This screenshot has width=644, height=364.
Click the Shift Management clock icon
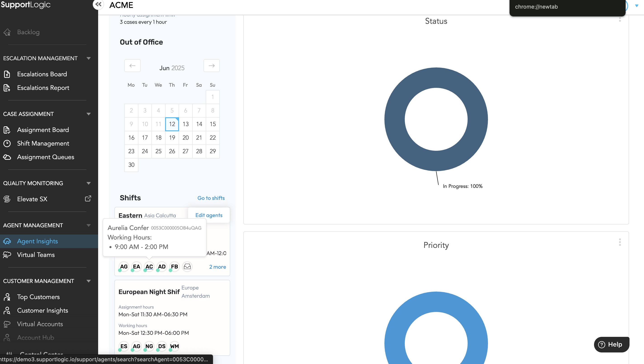pyautogui.click(x=7, y=144)
